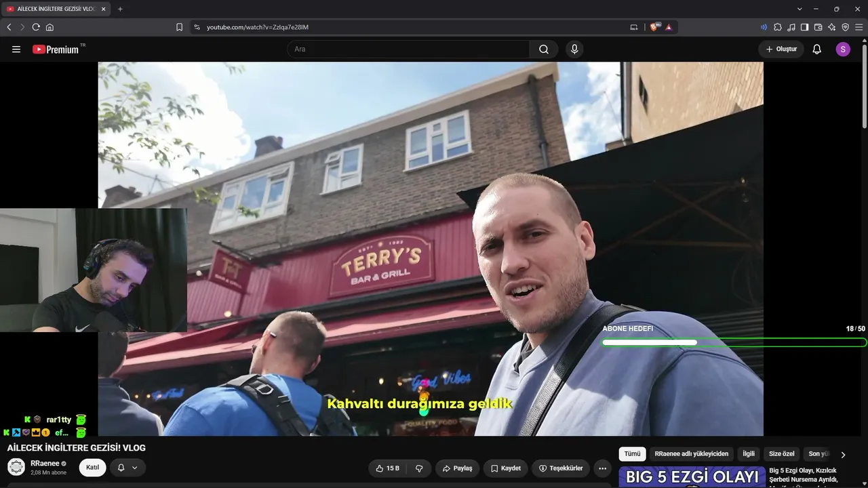Screen dimensions: 868x488
Task: Open the extensions puzzle menu
Action: click(778, 27)
